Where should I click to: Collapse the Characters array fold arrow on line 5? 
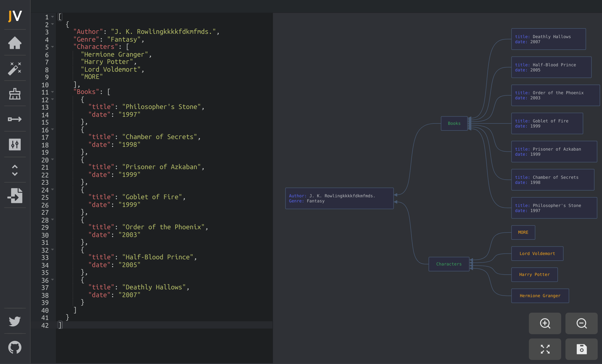tap(53, 47)
